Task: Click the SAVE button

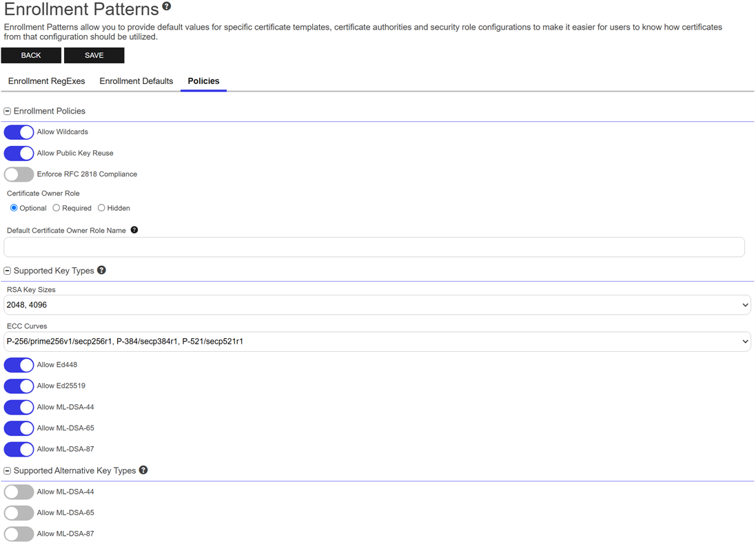Action: [94, 55]
